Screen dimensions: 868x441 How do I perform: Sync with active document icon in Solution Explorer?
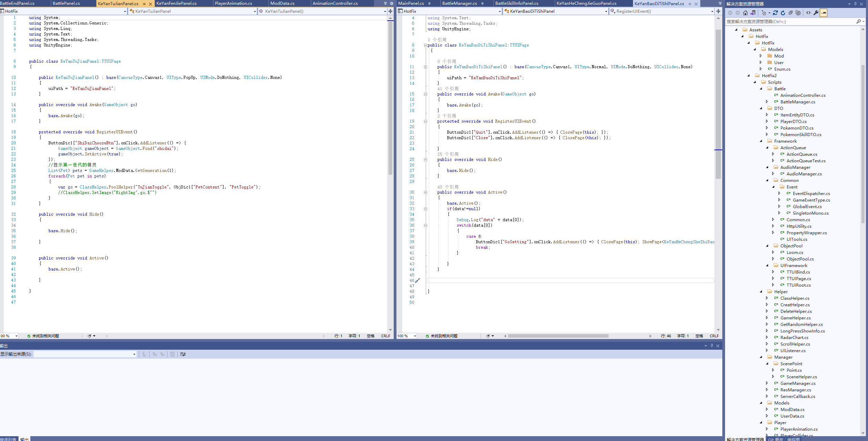(x=775, y=13)
